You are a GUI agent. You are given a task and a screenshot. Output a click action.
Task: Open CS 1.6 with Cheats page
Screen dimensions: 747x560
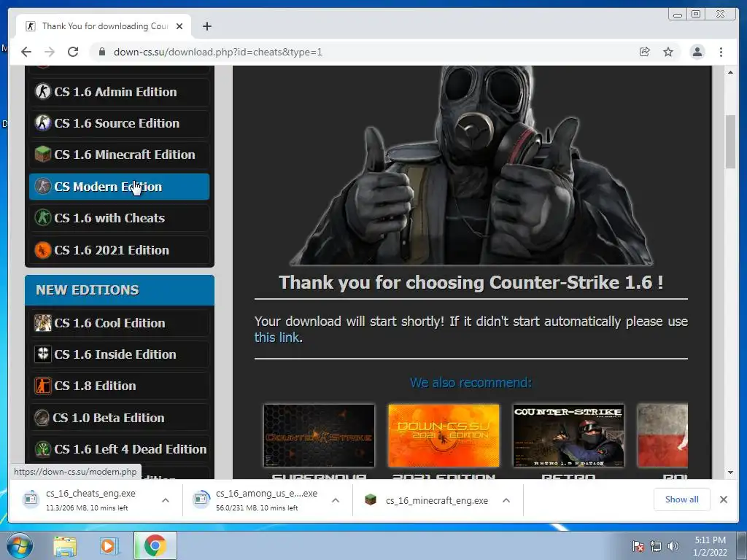tap(119, 218)
